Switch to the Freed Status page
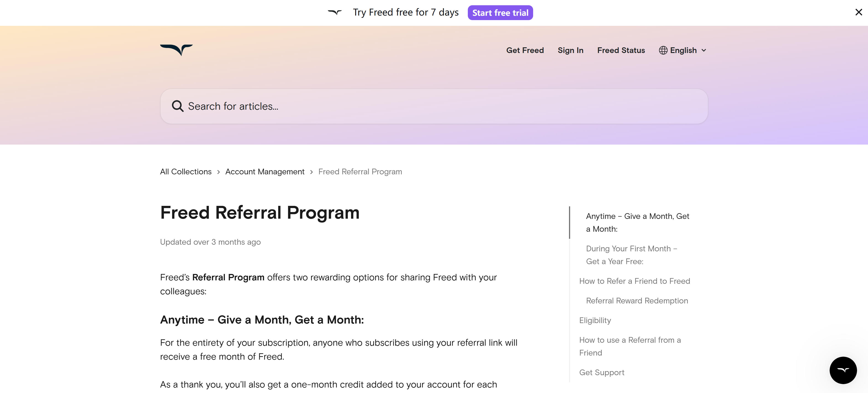 point(621,50)
